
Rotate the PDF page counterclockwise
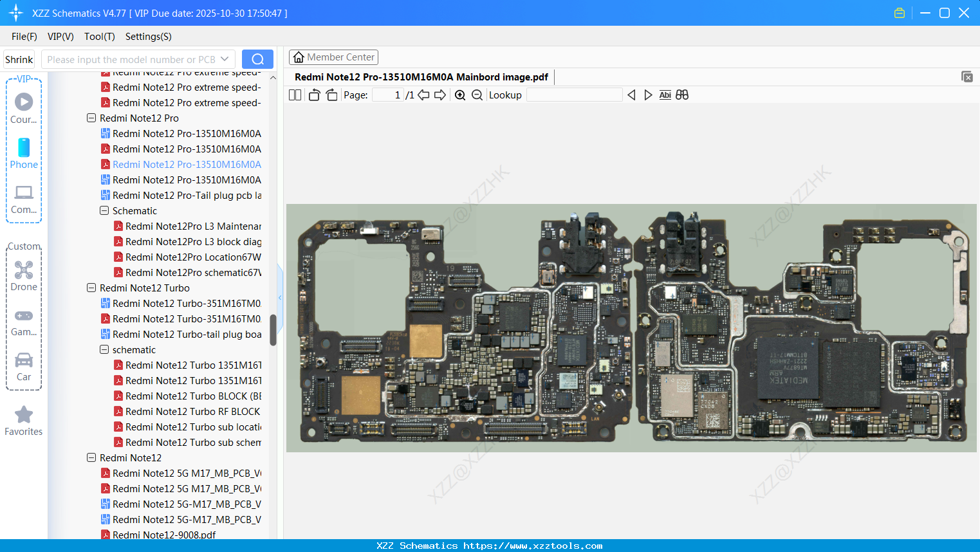pos(313,95)
